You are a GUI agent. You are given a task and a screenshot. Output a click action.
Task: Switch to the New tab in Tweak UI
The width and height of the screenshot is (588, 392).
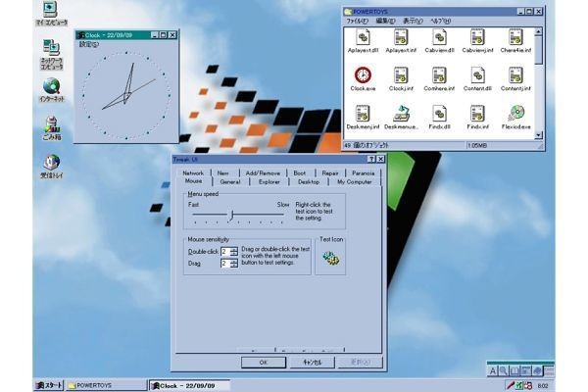tap(223, 172)
